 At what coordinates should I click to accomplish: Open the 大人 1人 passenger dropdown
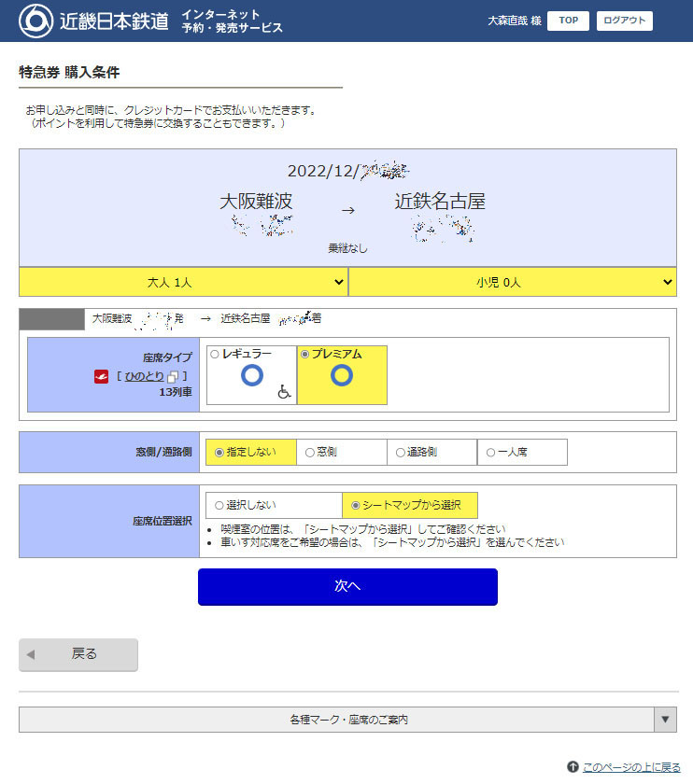tap(183, 282)
